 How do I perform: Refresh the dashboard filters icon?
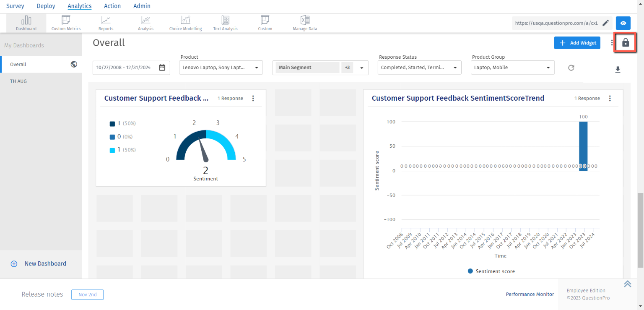pos(571,68)
